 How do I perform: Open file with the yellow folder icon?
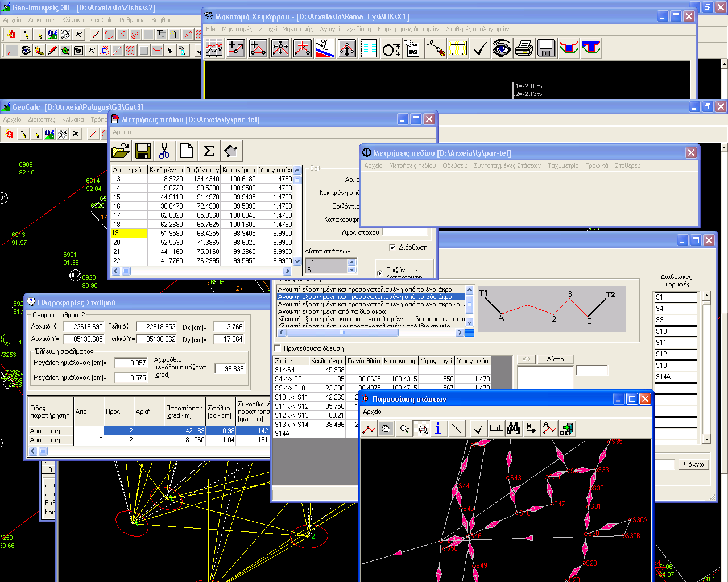121,151
